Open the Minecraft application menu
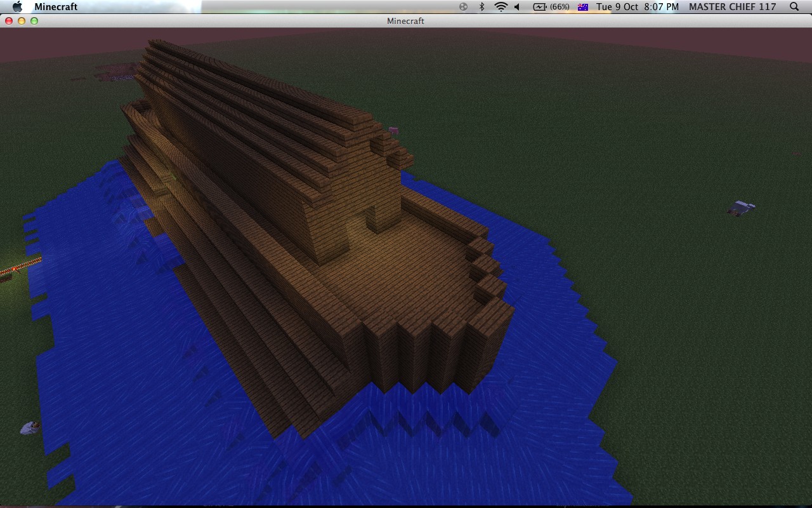The width and height of the screenshot is (812, 508). [x=57, y=7]
